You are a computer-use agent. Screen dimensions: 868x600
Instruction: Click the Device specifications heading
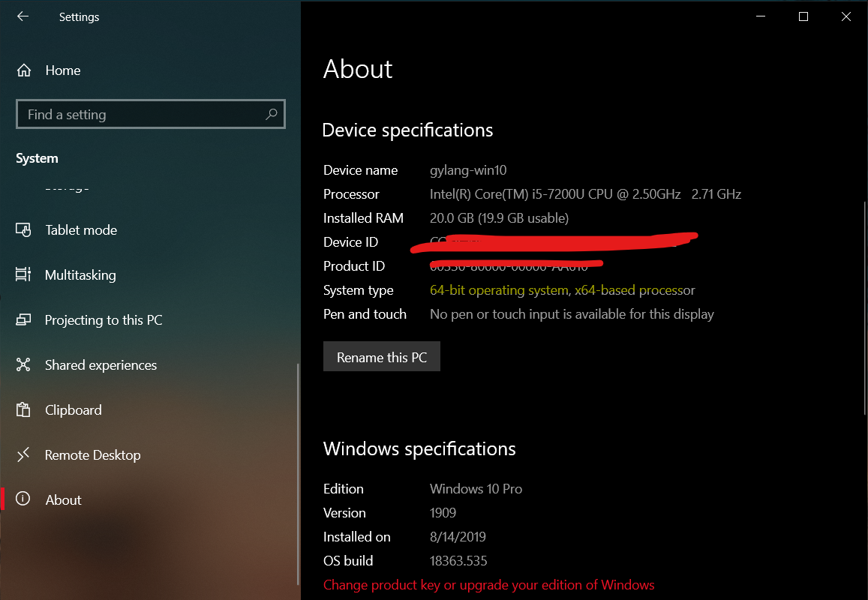(x=407, y=130)
